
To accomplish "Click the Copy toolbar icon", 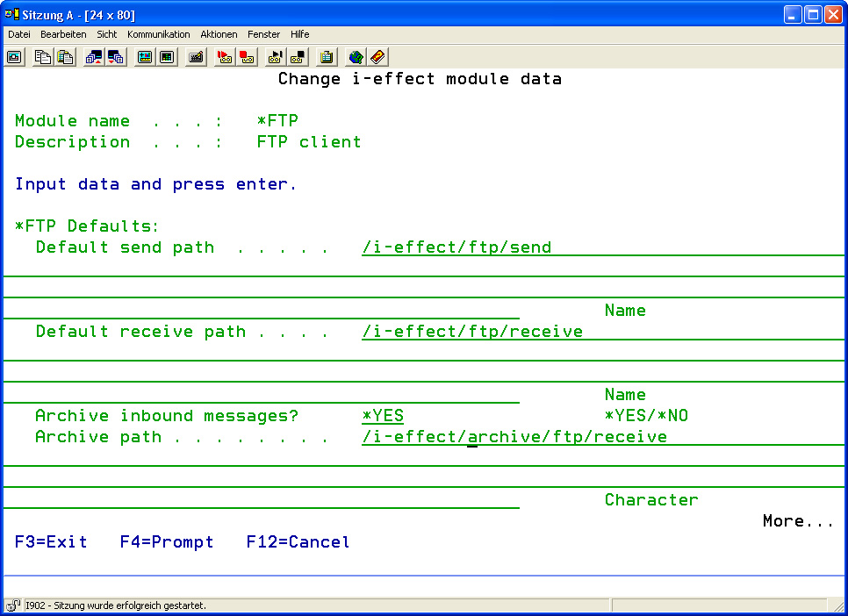I will coord(44,57).
